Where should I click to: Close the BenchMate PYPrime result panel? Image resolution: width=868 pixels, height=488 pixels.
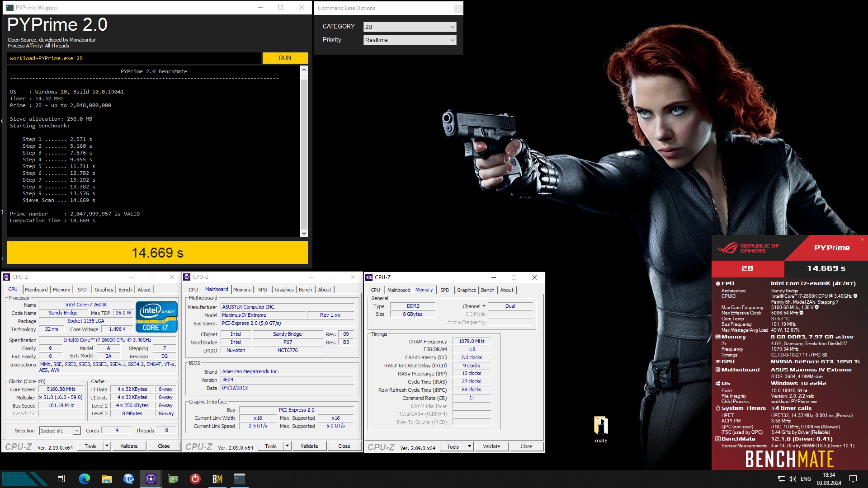[x=862, y=240]
